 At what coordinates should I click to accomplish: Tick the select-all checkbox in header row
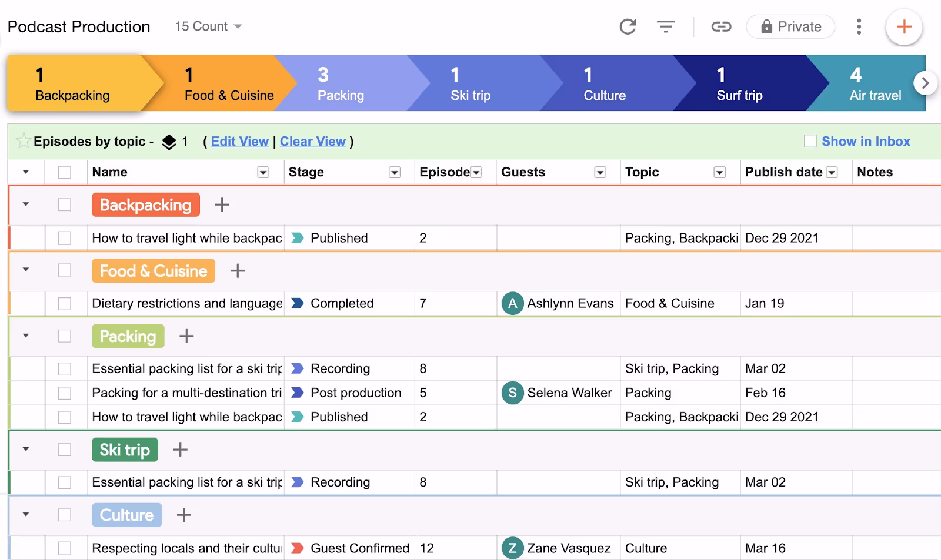65,172
